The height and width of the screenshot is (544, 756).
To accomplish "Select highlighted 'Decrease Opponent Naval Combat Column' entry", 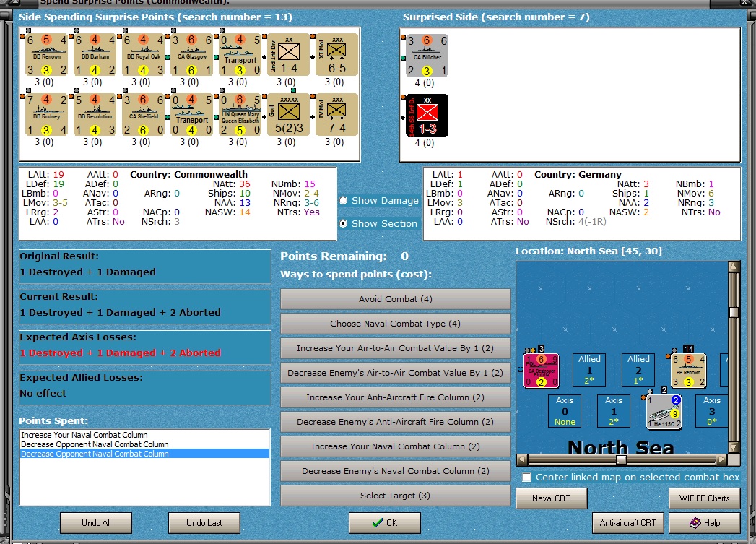I will [x=144, y=454].
